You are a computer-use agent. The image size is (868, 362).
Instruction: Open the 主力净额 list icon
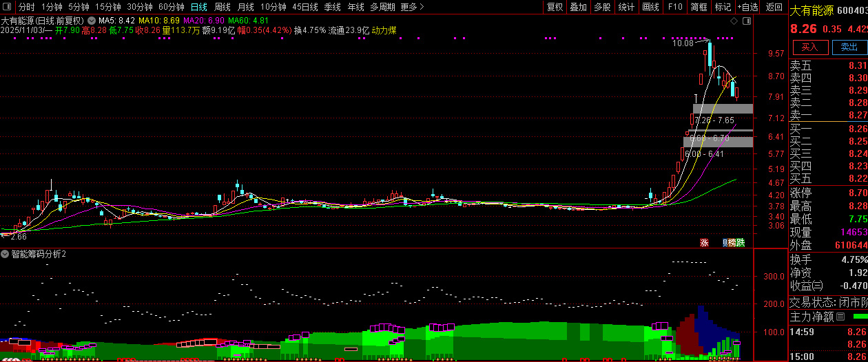tap(839, 317)
